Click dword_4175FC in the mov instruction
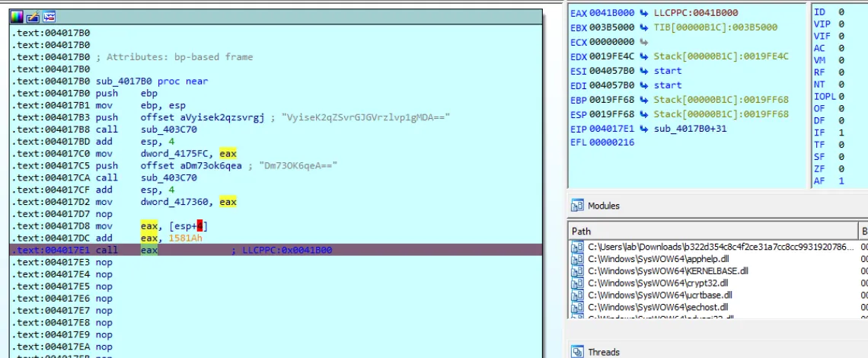 [175, 154]
